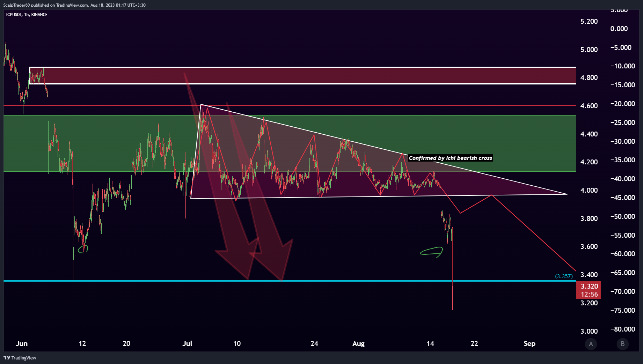
Task: Click the '−30.000' value on the right scale
Action: [622, 141]
